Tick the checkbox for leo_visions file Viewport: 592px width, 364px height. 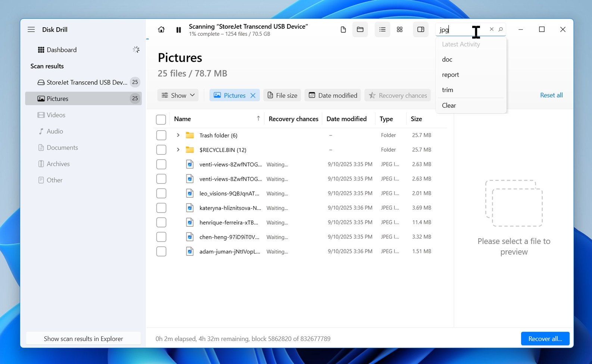[x=161, y=193]
